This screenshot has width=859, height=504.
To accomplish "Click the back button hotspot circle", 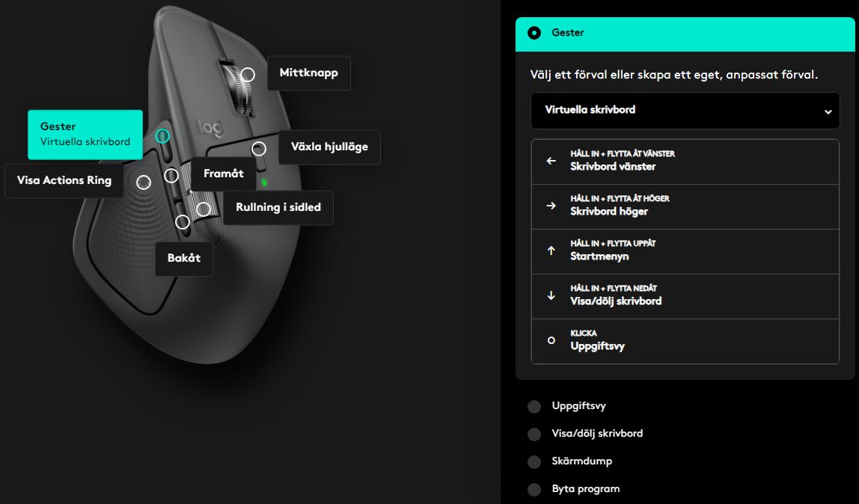I will pos(183,222).
